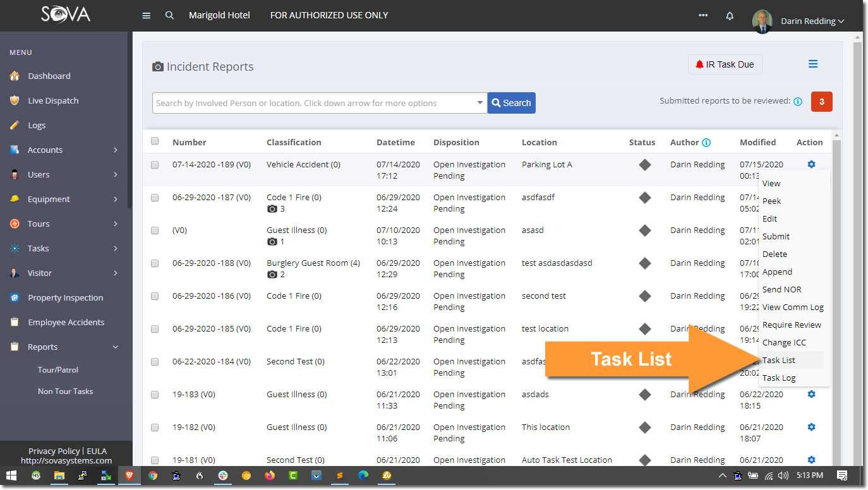The image size is (868, 490).
Task: Check the box for 07-14-2020 -189
Action: (155, 165)
